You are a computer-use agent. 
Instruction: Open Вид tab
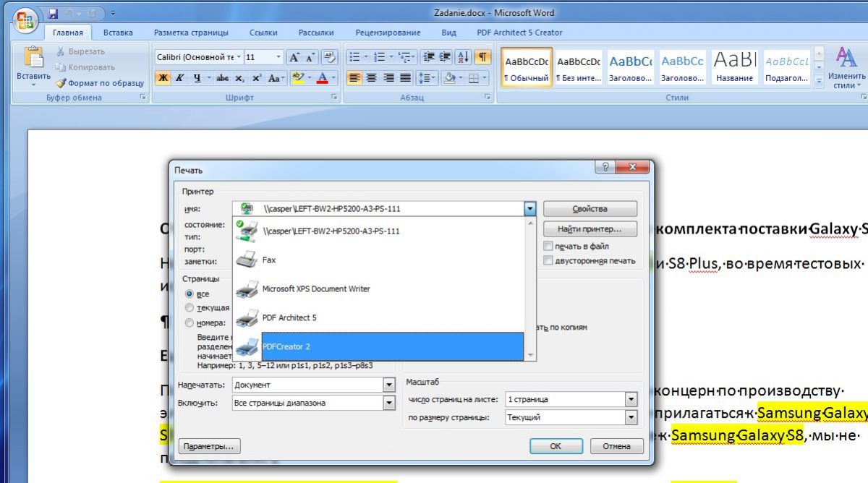[x=448, y=33]
